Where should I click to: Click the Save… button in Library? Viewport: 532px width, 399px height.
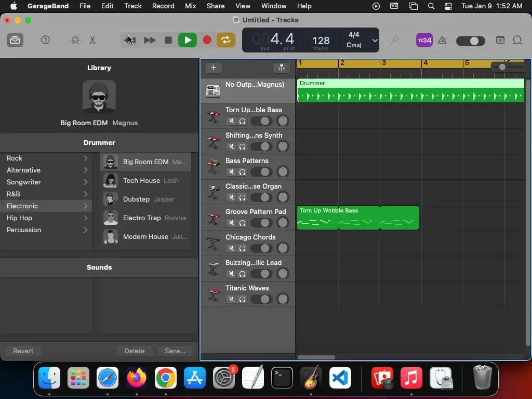pyautogui.click(x=175, y=351)
